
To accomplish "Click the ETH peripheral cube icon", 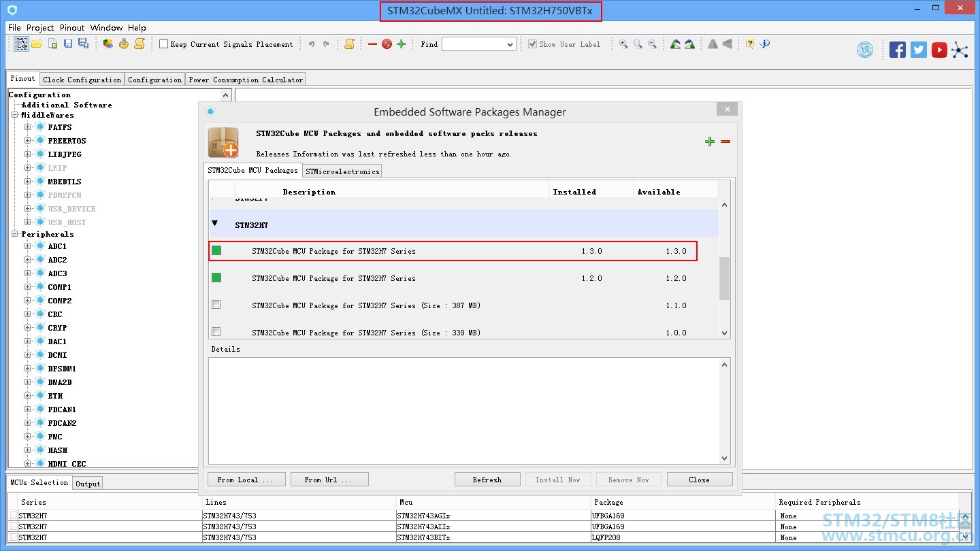I will [40, 396].
